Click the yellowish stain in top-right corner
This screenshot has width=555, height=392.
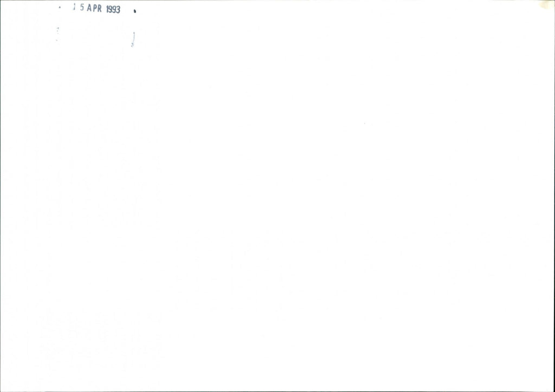click(x=546, y=4)
